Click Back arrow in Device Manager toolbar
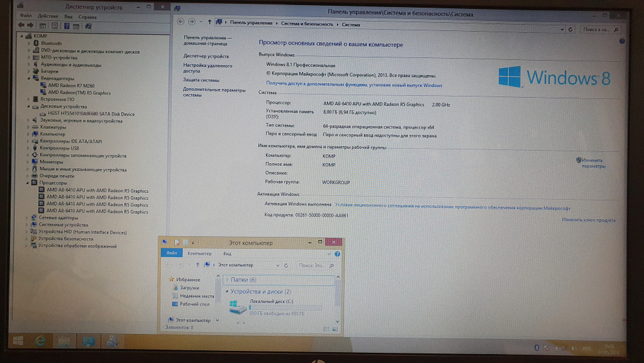The width and height of the screenshot is (644, 363). tap(21, 26)
